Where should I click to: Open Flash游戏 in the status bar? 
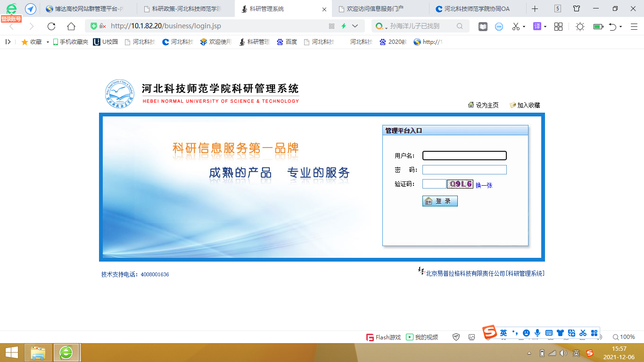[384, 337]
